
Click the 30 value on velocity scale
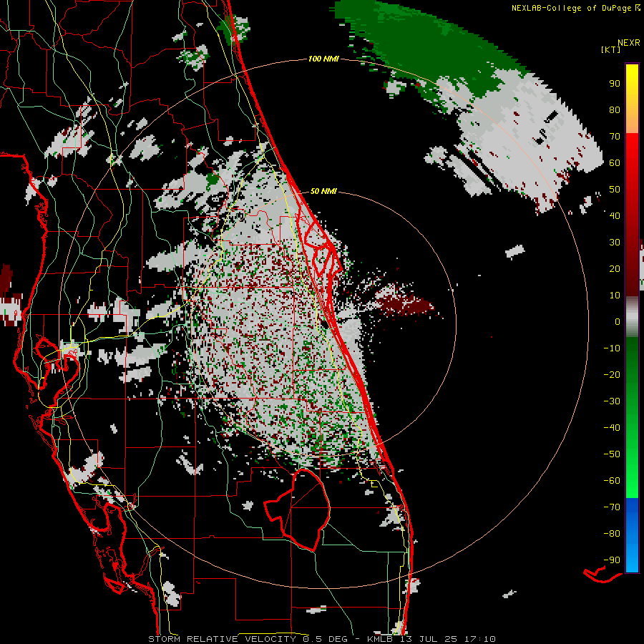coord(615,243)
